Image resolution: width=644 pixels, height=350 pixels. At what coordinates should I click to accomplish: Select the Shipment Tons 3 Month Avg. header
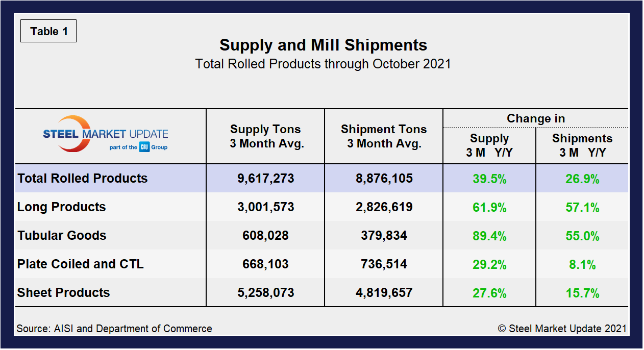coord(383,136)
